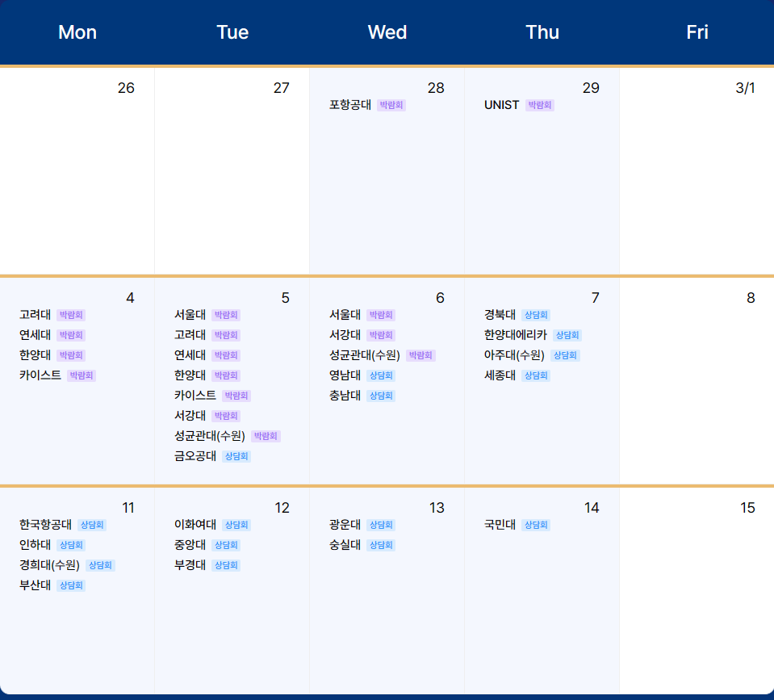Image resolution: width=774 pixels, height=700 pixels.
Task: Open 성균관대(수원) event on Wednesday 6
Action: coord(365,355)
